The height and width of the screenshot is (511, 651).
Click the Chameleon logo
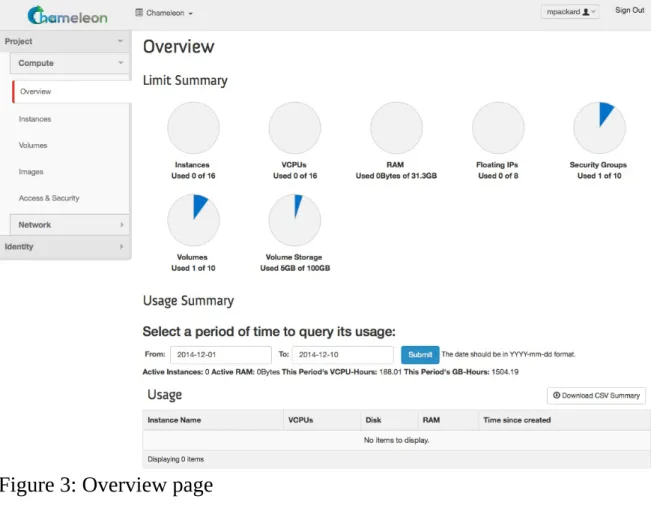click(67, 15)
